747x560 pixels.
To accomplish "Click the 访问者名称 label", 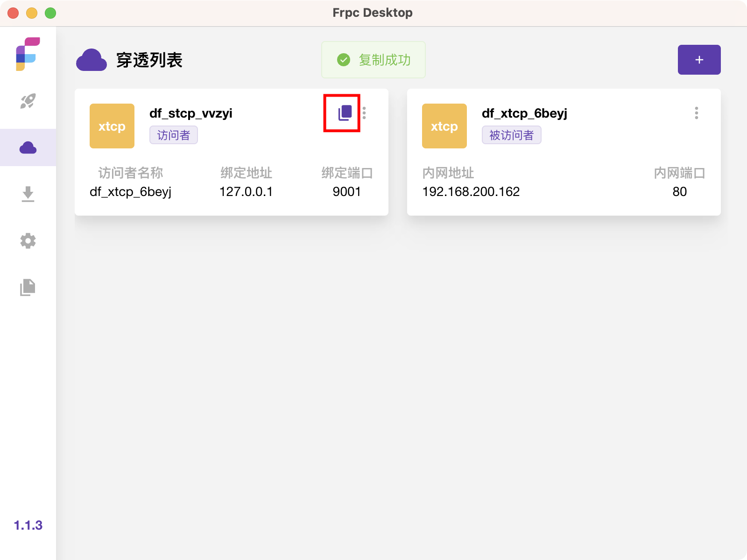I will [131, 173].
